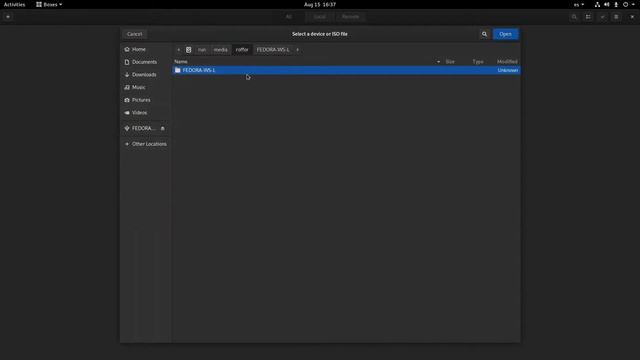Viewport: 640px width, 360px height.
Task: Click the volume status icon
Action: pos(607,4)
